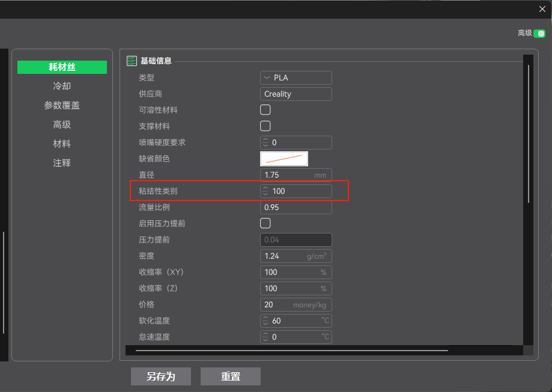The image size is (552, 392).
Task: Enable the 启用压力提前 checkbox
Action: [265, 223]
